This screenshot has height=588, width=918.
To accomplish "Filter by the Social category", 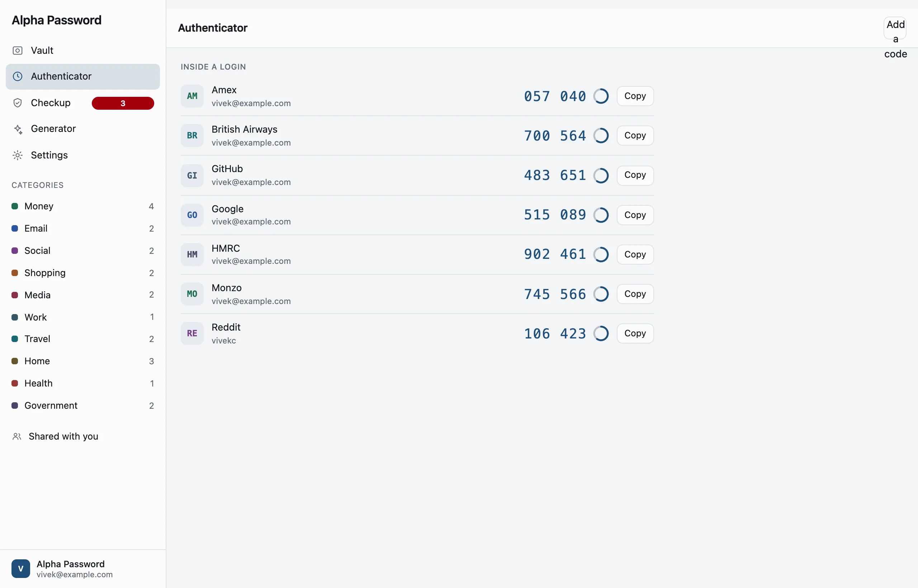I will pyautogui.click(x=83, y=251).
